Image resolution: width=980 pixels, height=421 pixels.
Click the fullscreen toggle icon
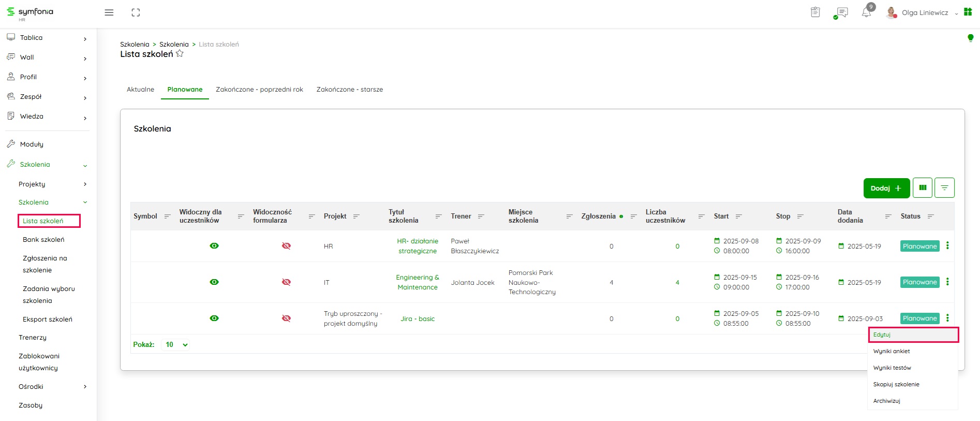136,12
